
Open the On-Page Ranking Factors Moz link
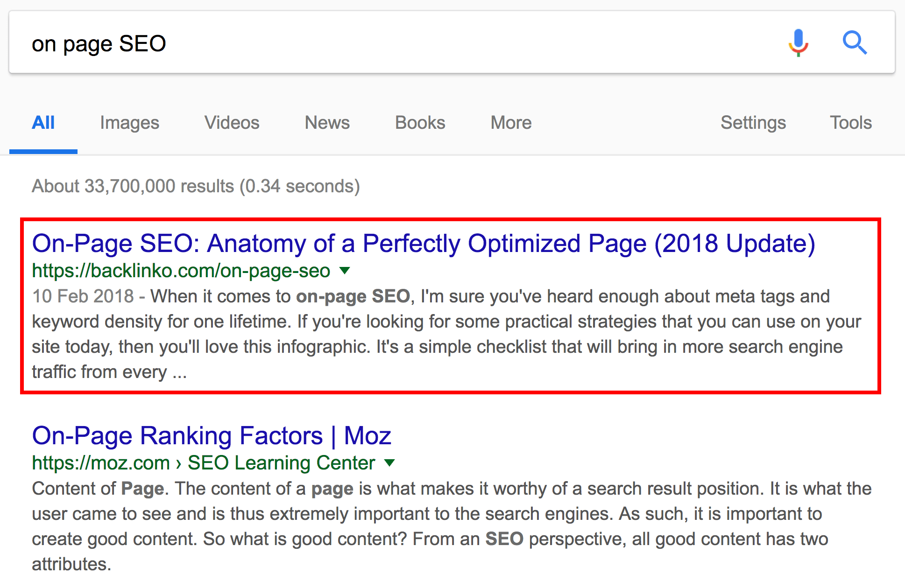click(x=212, y=436)
